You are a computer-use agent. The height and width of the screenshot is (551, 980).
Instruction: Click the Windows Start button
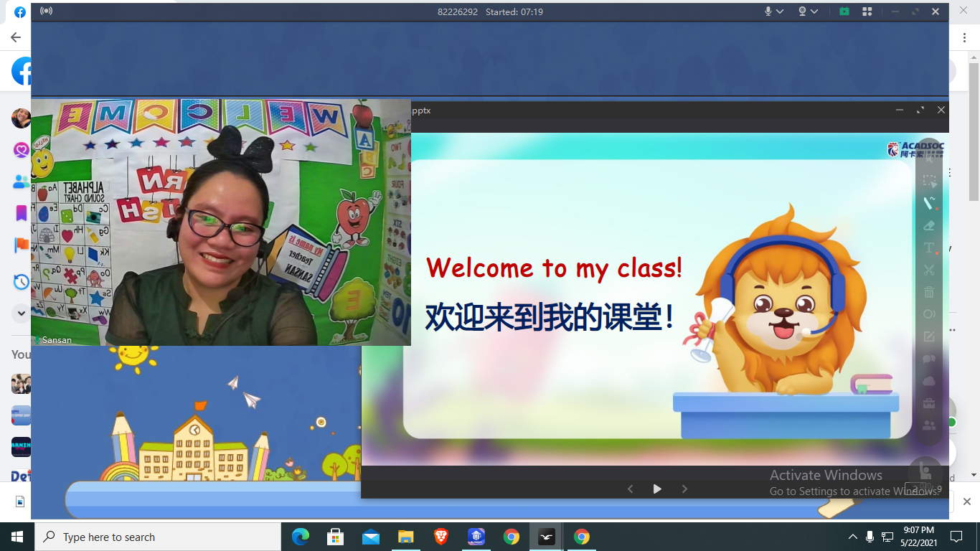[17, 537]
